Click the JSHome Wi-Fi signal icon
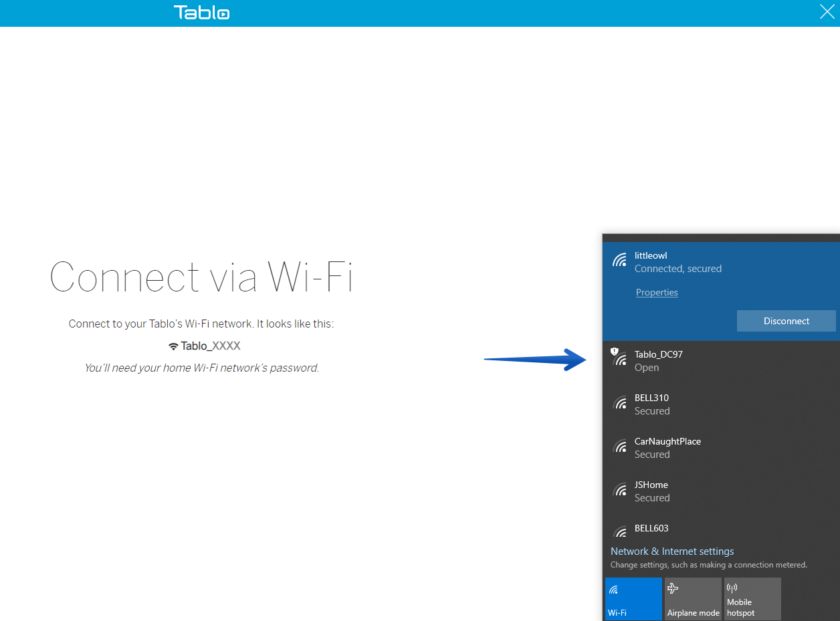This screenshot has height=621, width=840. coord(620,490)
